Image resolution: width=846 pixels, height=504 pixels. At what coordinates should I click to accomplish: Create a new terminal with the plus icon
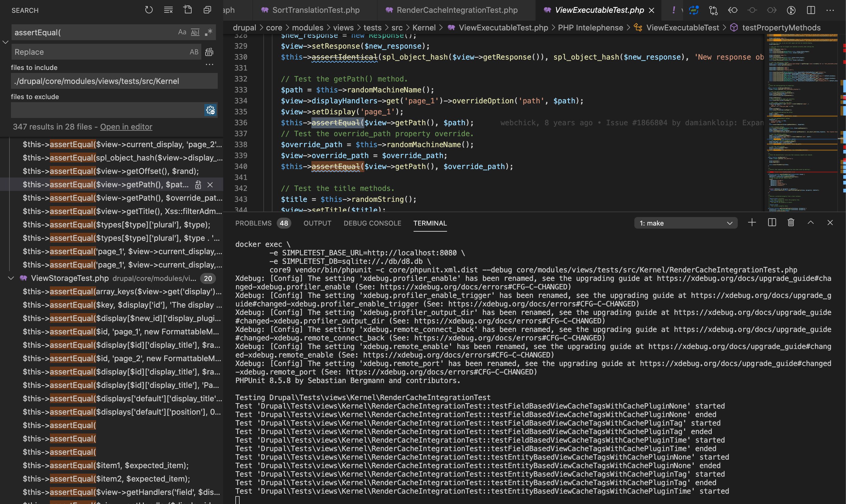pos(752,223)
